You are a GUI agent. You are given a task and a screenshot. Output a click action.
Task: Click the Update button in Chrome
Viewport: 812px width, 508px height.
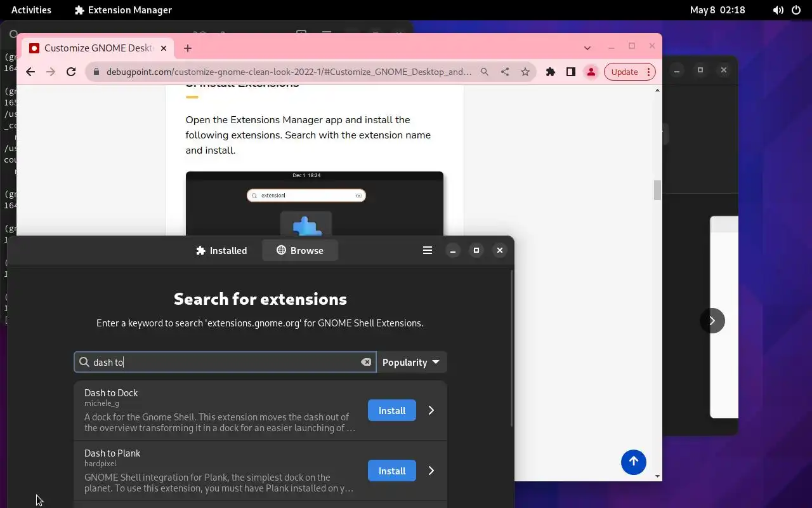625,72
